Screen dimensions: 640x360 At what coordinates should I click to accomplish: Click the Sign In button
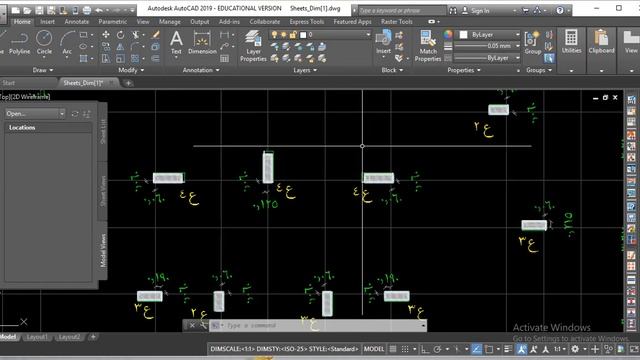pyautogui.click(x=476, y=11)
